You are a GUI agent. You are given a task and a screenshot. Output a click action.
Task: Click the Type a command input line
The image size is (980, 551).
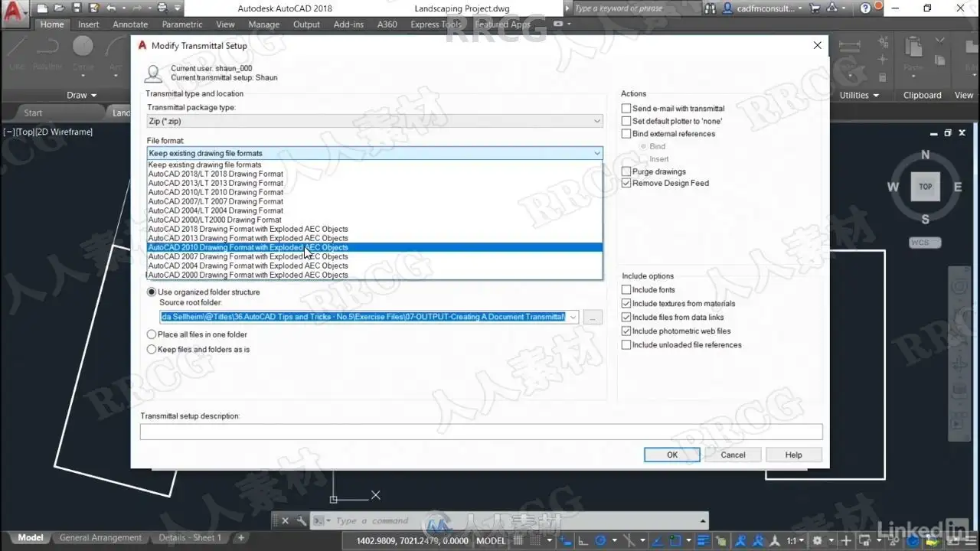click(x=513, y=520)
